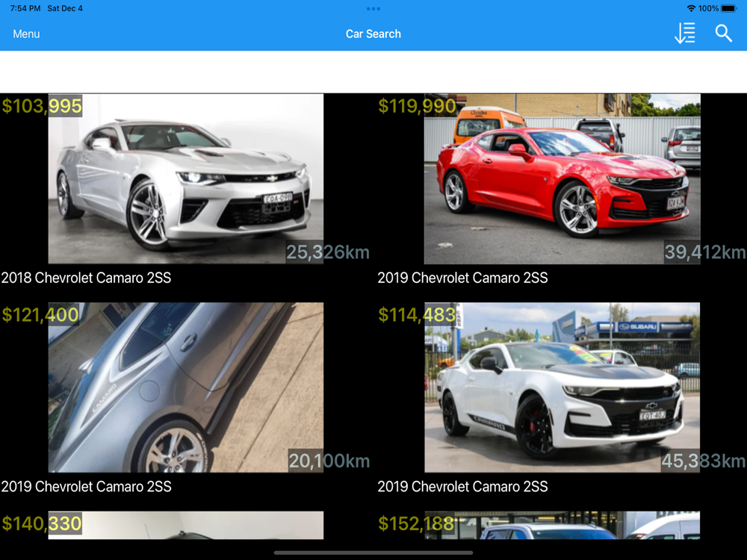Select the $152,188 price label
747x560 pixels.
click(x=416, y=523)
